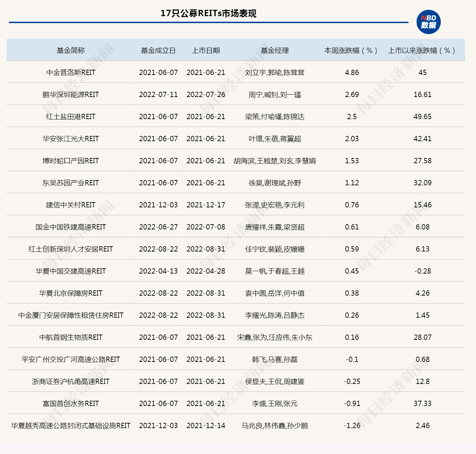Click weekly change value -0.91
This screenshot has height=454, width=476.
(352, 404)
